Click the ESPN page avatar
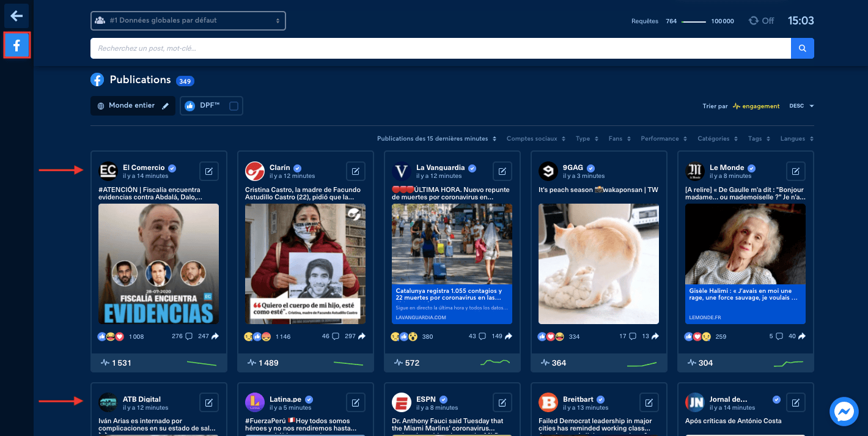 [x=402, y=402]
